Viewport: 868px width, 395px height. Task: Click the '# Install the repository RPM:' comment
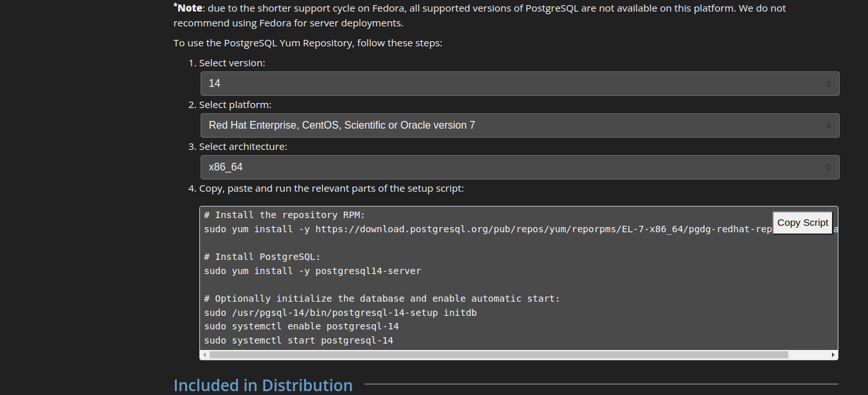coord(284,215)
